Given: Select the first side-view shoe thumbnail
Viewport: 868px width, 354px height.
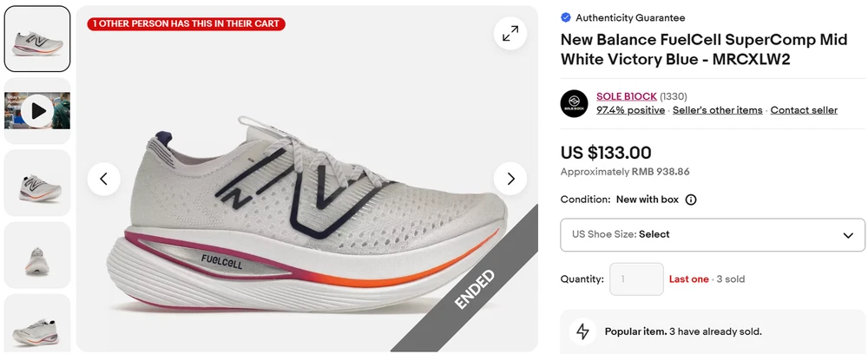Looking at the screenshot, I should [x=37, y=39].
